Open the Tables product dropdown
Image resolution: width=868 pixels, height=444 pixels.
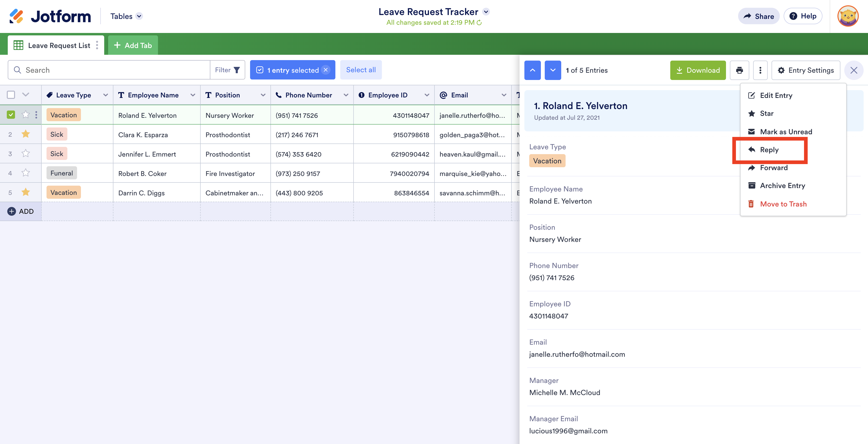[139, 16]
